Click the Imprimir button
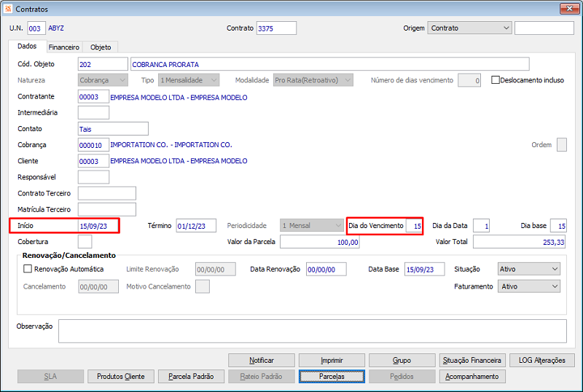Viewport: 583px width, 392px height. [x=332, y=361]
